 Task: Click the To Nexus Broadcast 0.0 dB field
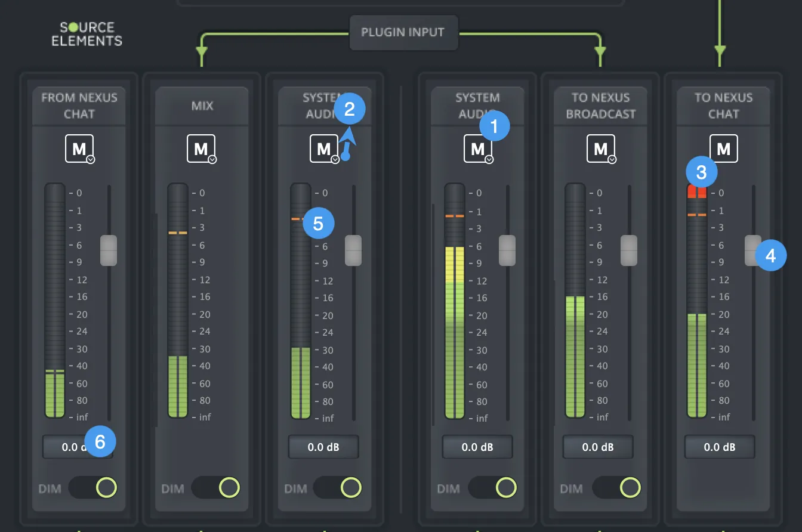point(598,447)
